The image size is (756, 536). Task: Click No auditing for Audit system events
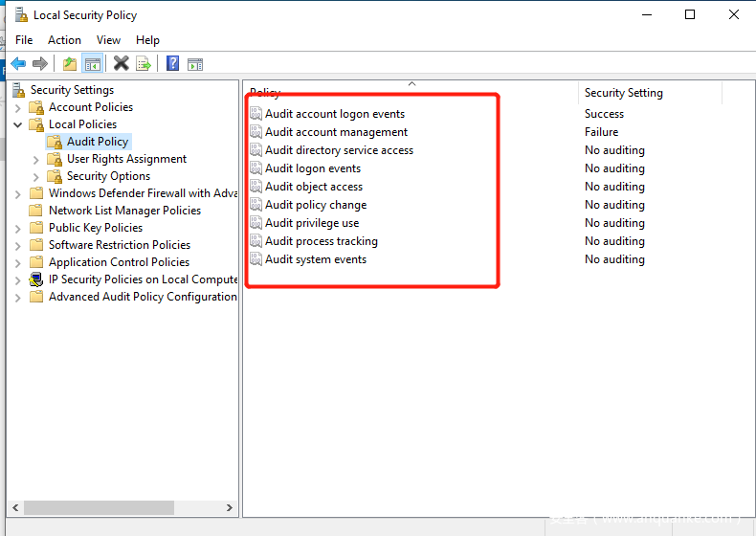coord(614,259)
